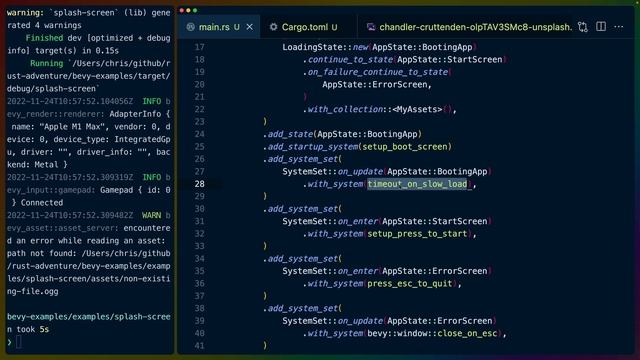Click line number 41 in gutter
The width and height of the screenshot is (640, 360).
click(x=199, y=346)
